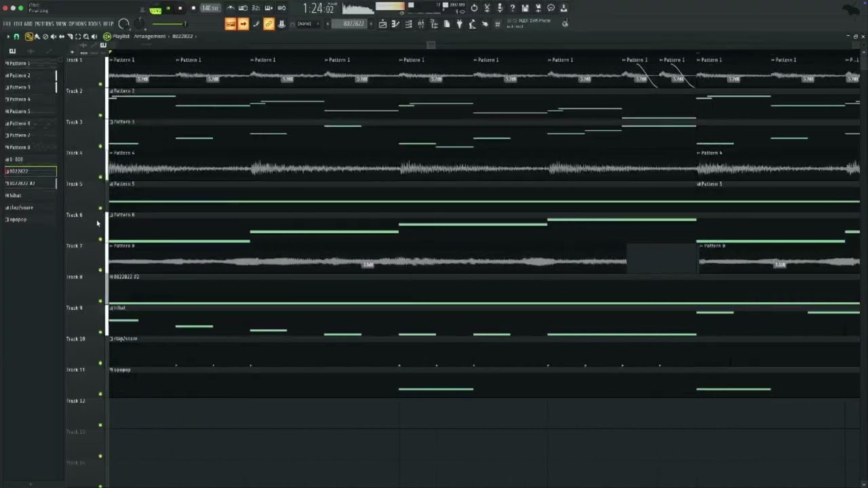The width and height of the screenshot is (868, 488).
Task: Click the Record transport button
Action: tap(193, 7)
